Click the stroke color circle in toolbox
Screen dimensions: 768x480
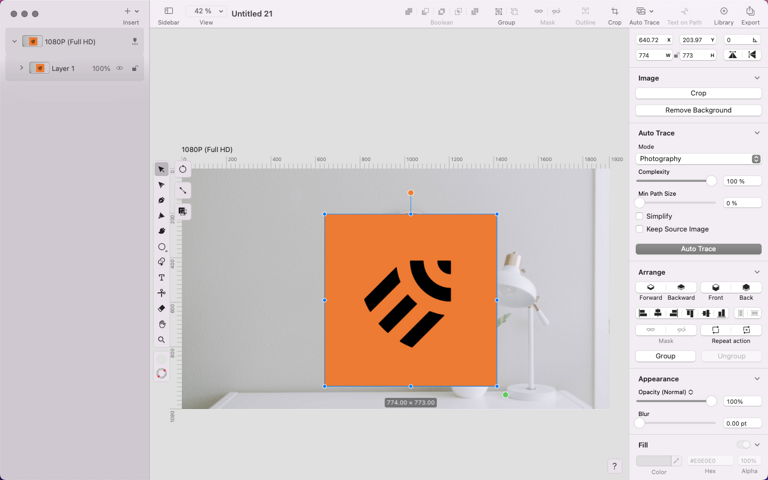click(x=161, y=374)
